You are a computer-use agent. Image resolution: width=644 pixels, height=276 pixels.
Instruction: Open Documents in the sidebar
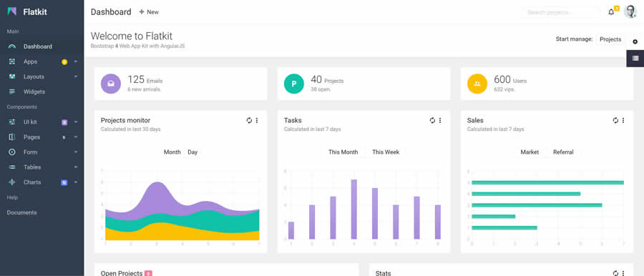point(21,212)
